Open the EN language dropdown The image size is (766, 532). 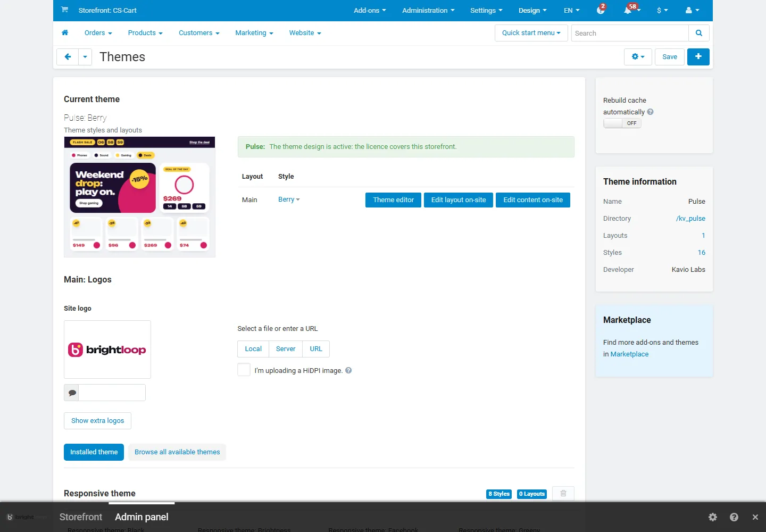pyautogui.click(x=572, y=10)
